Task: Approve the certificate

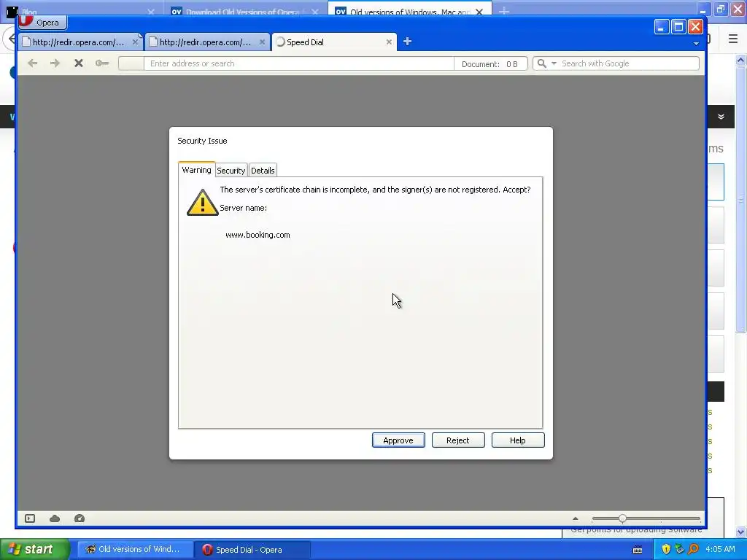Action: coord(398,440)
